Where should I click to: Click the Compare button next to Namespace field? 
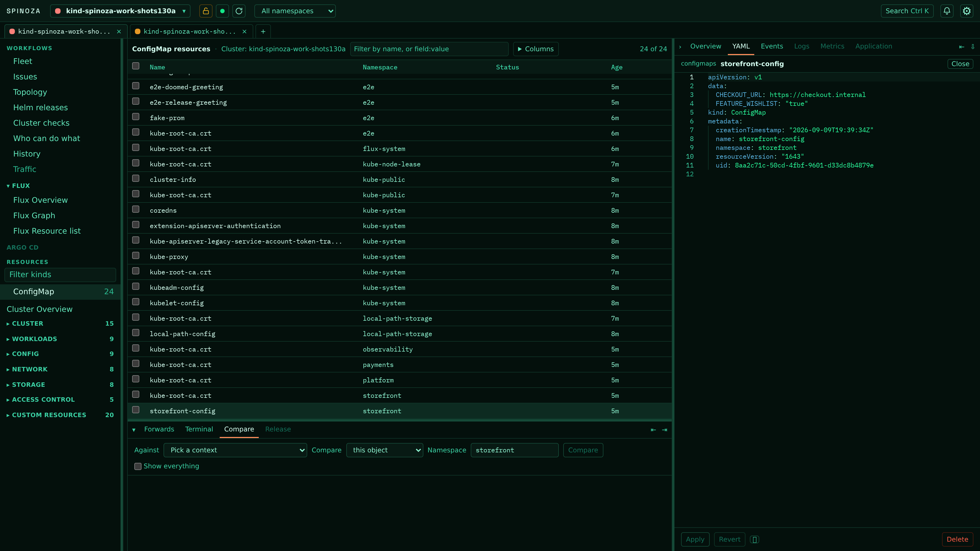point(583,450)
